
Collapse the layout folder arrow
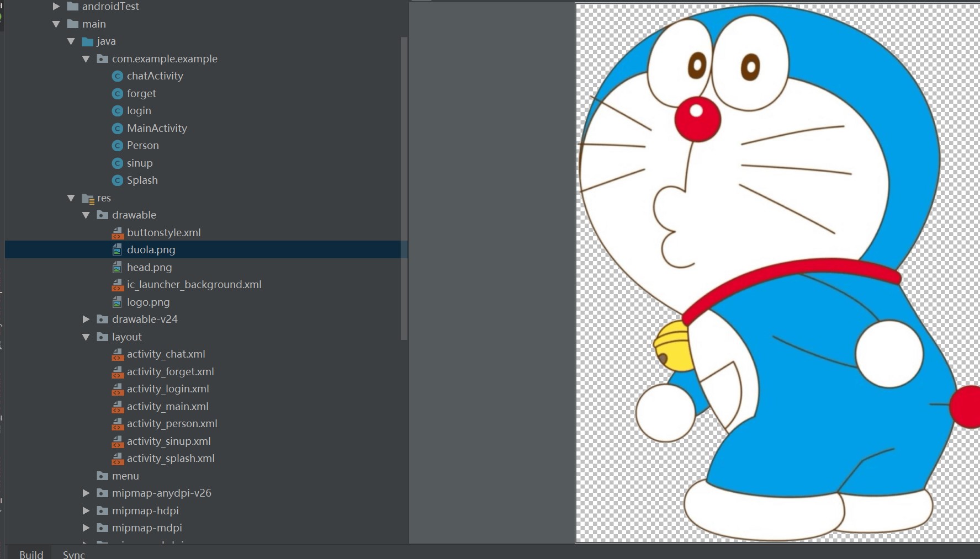[86, 337]
